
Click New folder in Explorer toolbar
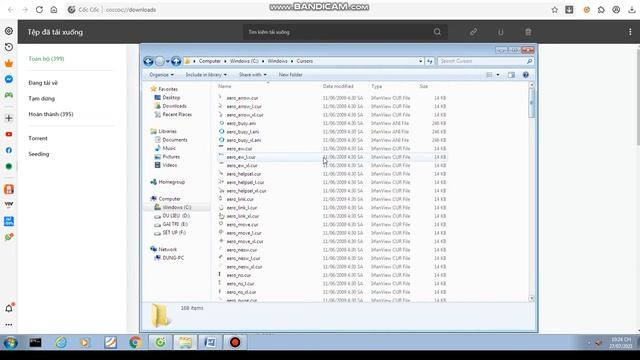pyautogui.click(x=291, y=75)
